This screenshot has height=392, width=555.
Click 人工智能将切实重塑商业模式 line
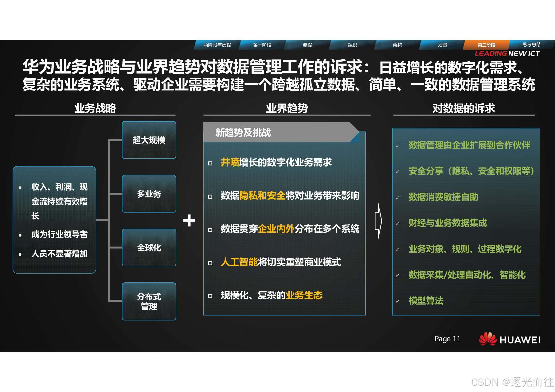click(281, 262)
